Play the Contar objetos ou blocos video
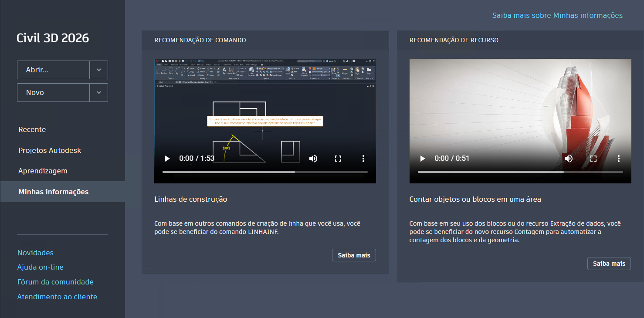 pyautogui.click(x=422, y=159)
